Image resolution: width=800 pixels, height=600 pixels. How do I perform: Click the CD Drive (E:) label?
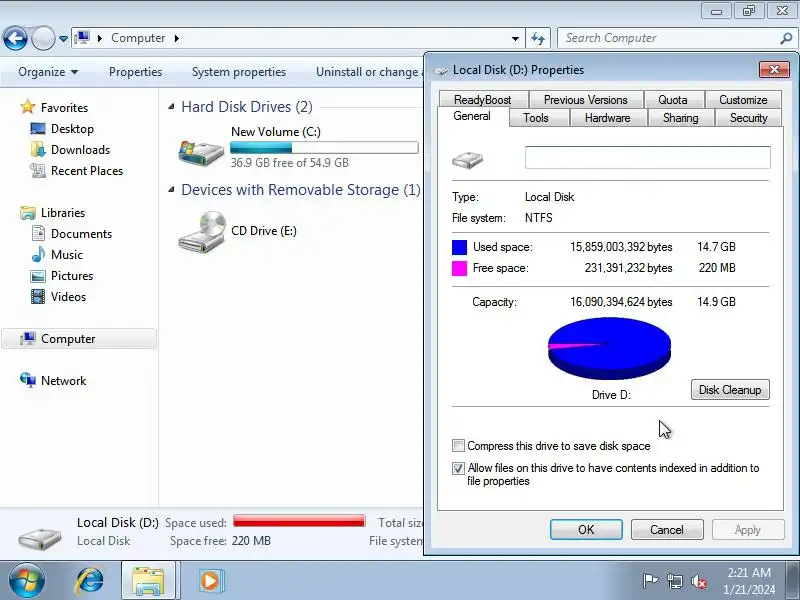(x=264, y=231)
